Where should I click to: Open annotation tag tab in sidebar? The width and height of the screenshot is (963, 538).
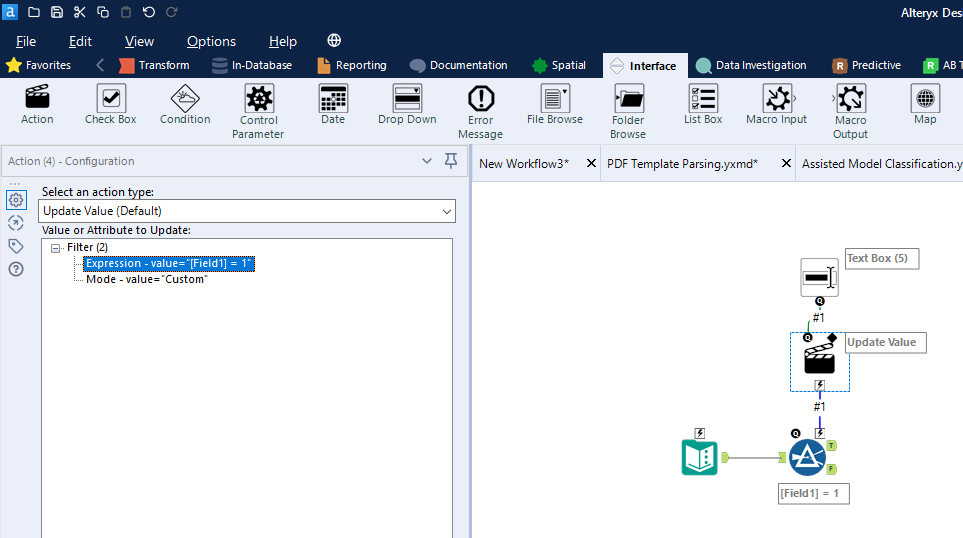[16, 246]
